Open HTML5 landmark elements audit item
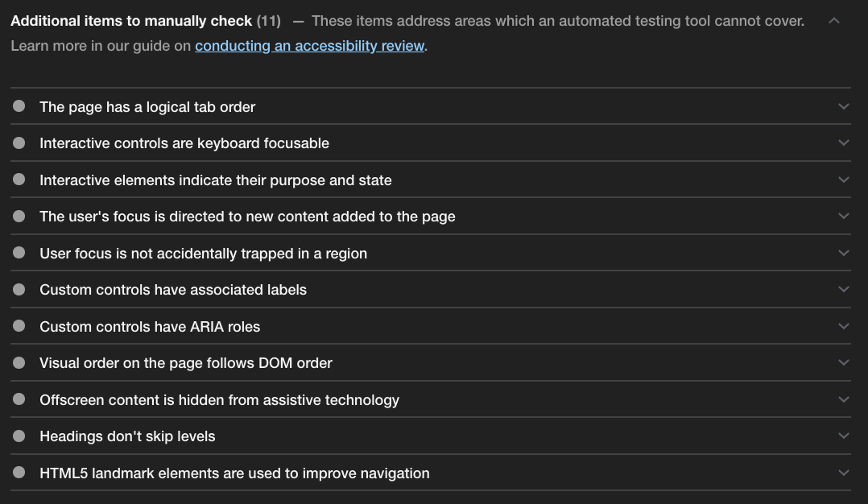 [431, 473]
